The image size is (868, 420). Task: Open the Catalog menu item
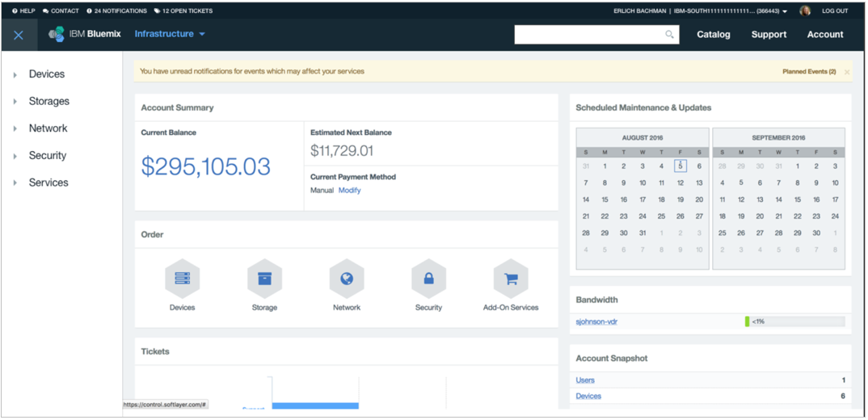point(714,35)
